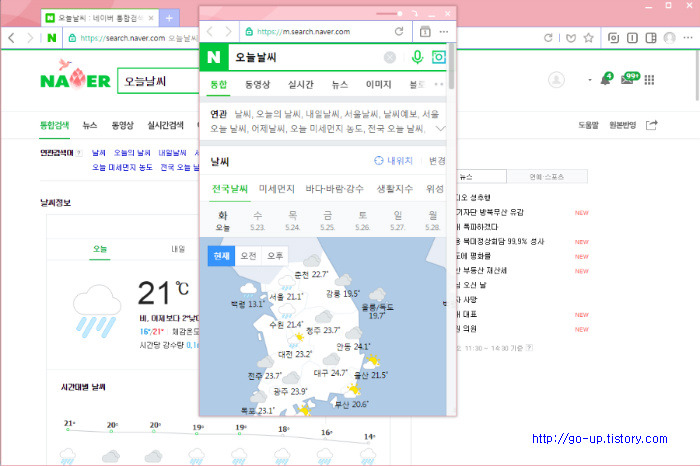Click the 원본반영 link
The width and height of the screenshot is (700, 466).
pyautogui.click(x=622, y=125)
